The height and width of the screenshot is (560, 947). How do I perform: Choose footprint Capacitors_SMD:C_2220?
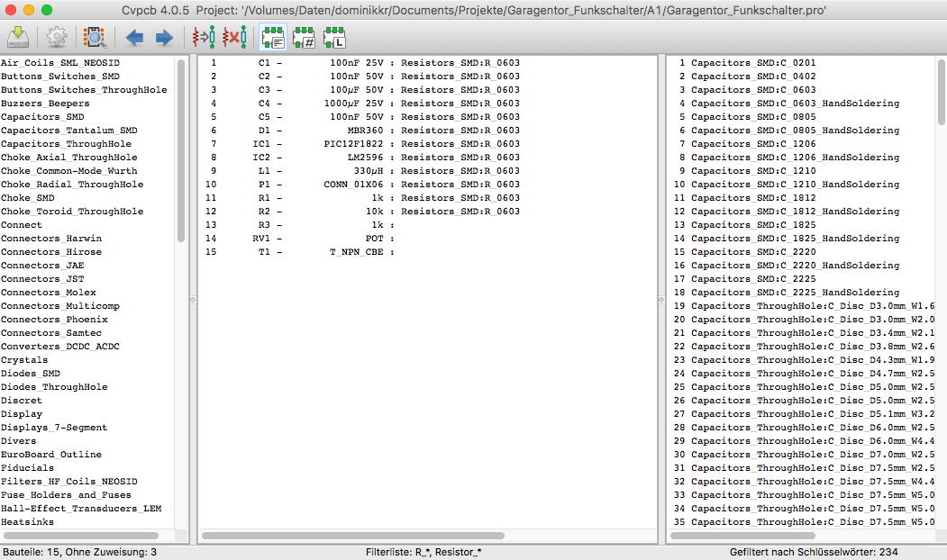744,252
